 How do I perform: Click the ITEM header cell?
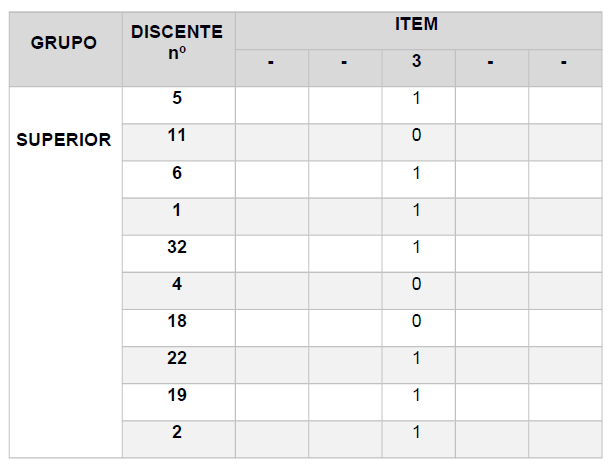click(x=418, y=31)
